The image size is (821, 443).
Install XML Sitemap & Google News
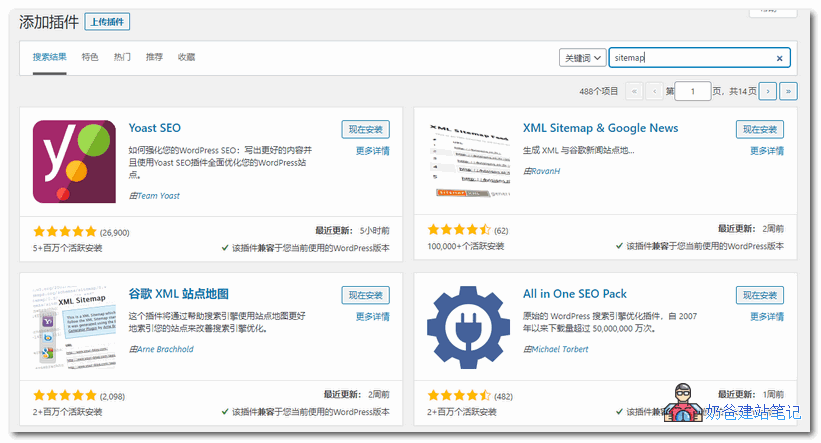tap(760, 129)
